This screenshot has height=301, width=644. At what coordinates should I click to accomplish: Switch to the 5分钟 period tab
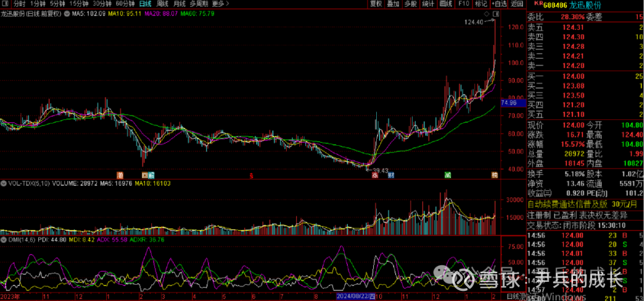(57, 4)
